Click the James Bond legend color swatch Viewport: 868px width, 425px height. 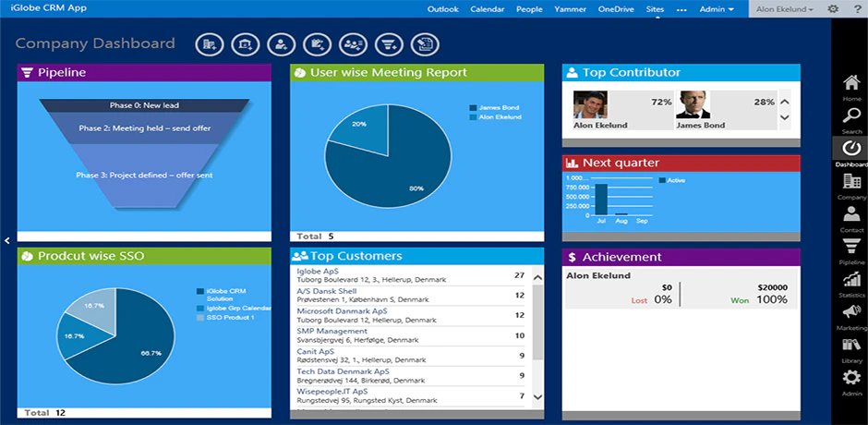(x=473, y=108)
